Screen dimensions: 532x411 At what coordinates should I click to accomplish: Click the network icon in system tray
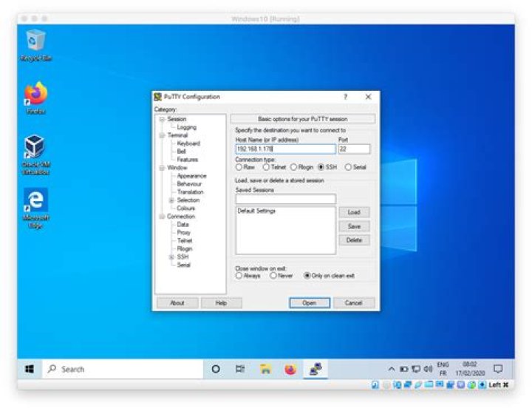point(416,369)
